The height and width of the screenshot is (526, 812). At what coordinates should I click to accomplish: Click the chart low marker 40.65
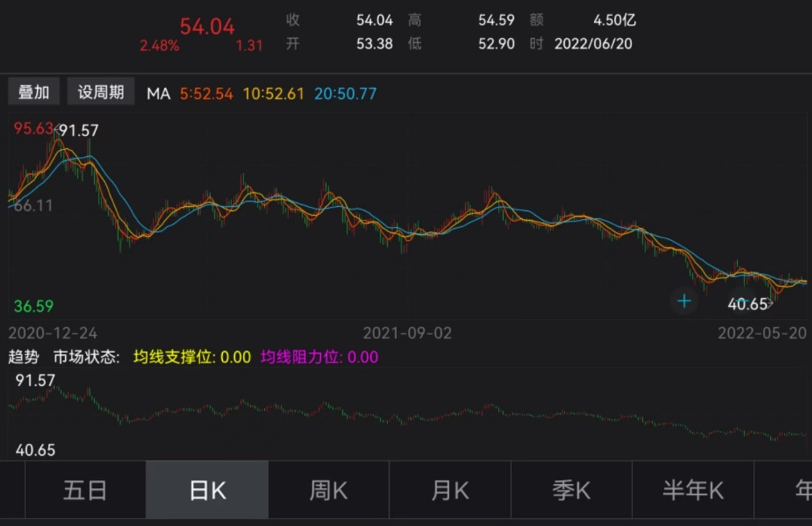(x=748, y=304)
